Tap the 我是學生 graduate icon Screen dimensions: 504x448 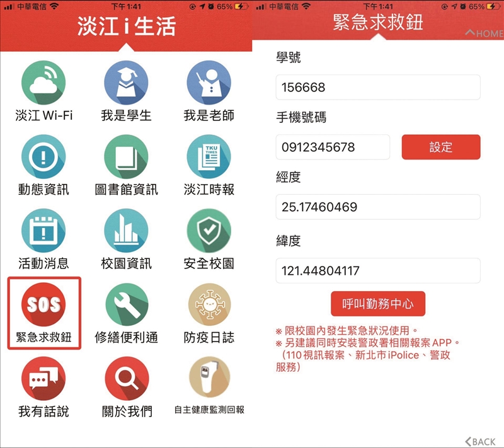tap(126, 84)
